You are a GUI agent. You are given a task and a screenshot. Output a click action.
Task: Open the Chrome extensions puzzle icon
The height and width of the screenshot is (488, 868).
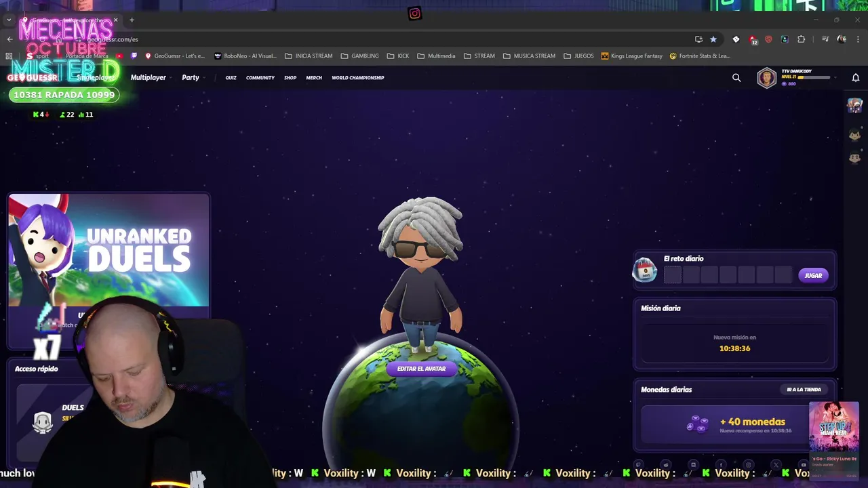801,39
